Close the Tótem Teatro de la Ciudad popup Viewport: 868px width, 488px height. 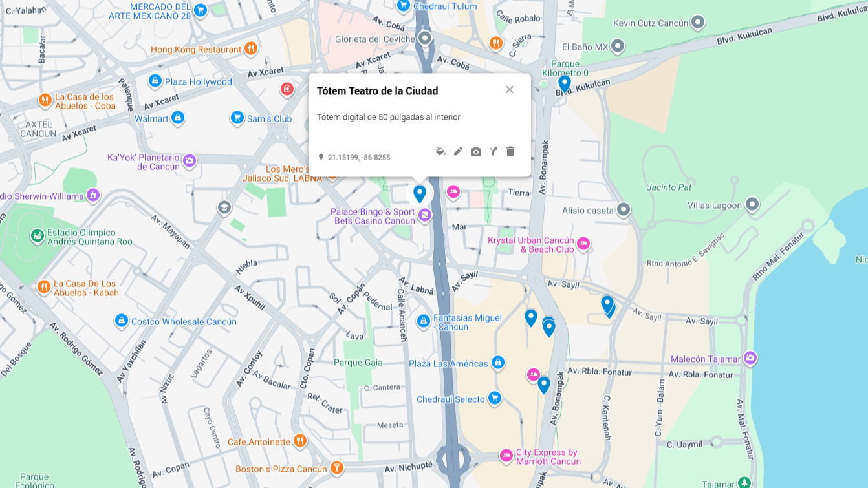(510, 90)
